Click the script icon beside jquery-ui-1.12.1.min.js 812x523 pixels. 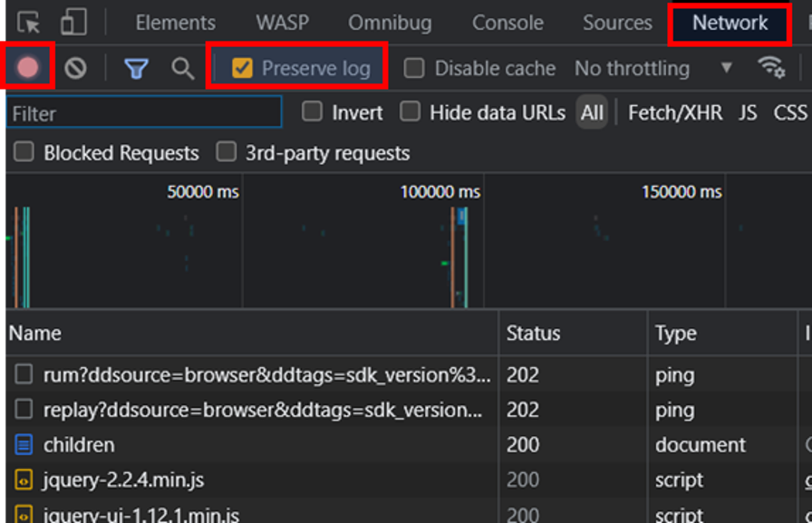point(24,515)
